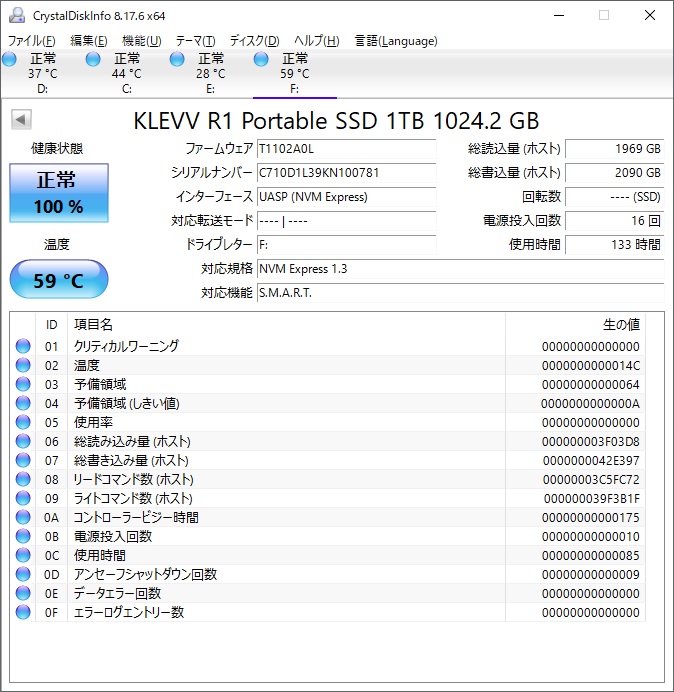Click the 項目名 column header

click(x=286, y=325)
